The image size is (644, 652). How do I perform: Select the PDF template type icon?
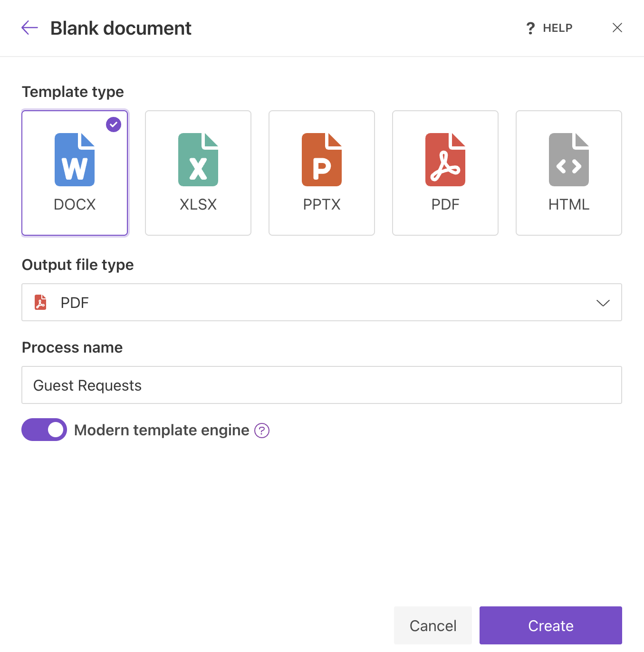click(445, 159)
